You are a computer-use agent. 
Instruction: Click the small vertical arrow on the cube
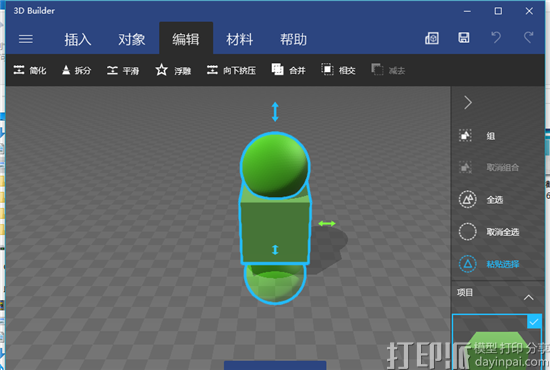275,250
